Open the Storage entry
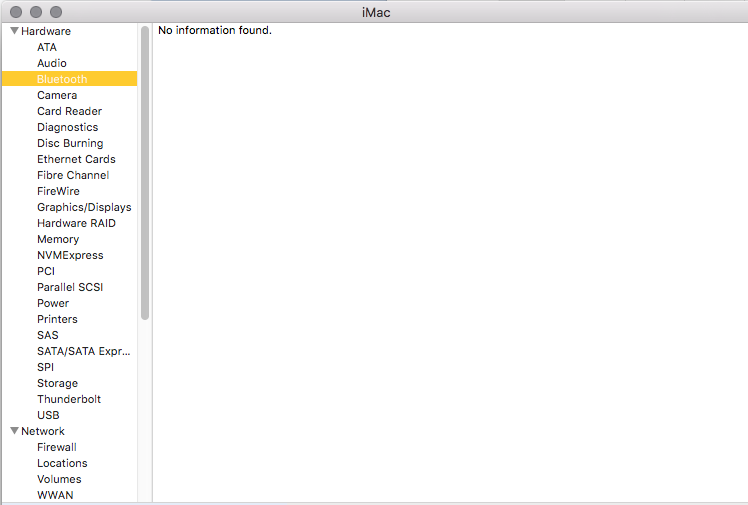The height and width of the screenshot is (505, 748). [x=57, y=383]
